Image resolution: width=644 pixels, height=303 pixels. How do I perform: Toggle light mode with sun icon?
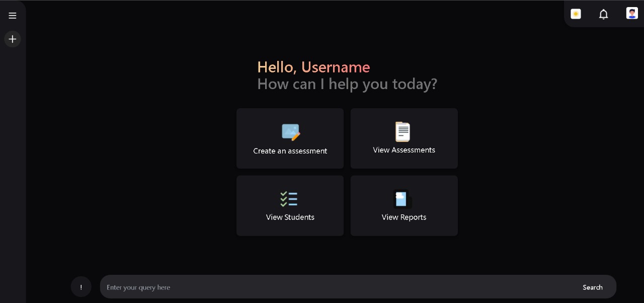click(576, 14)
